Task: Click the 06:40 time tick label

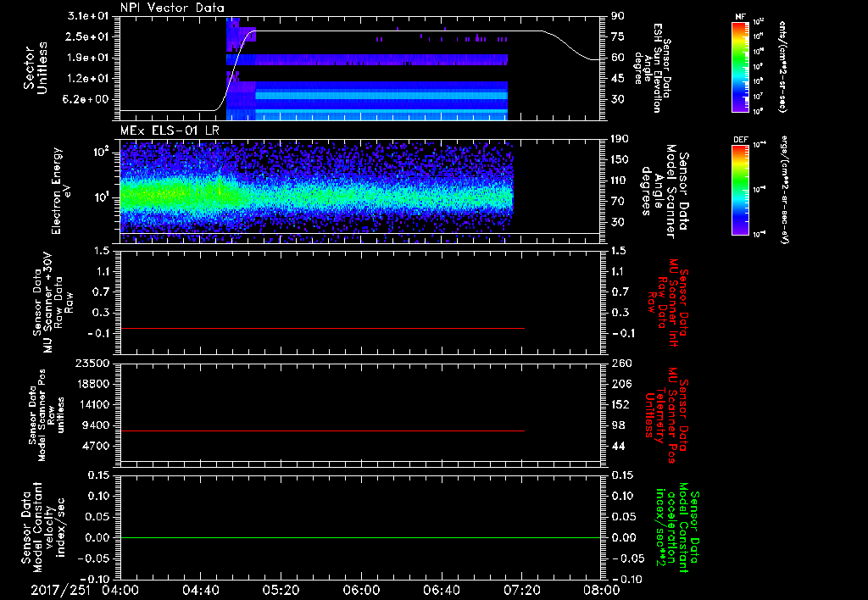Action: (x=441, y=590)
